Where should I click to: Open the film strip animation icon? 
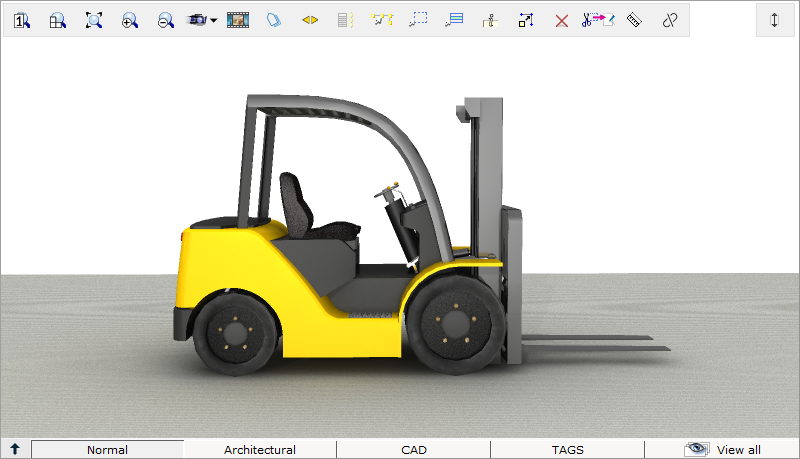[238, 20]
